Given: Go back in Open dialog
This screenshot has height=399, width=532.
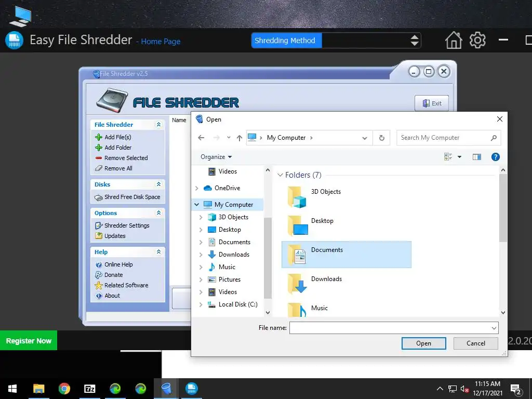Looking at the screenshot, I should (201, 138).
